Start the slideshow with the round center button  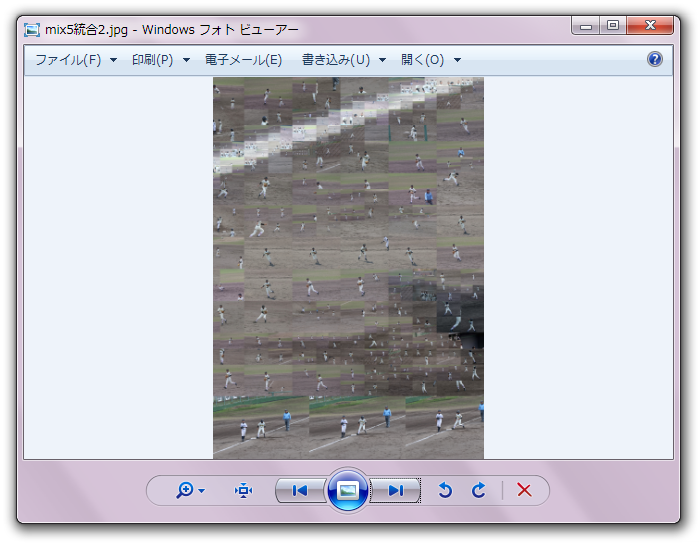point(348,491)
